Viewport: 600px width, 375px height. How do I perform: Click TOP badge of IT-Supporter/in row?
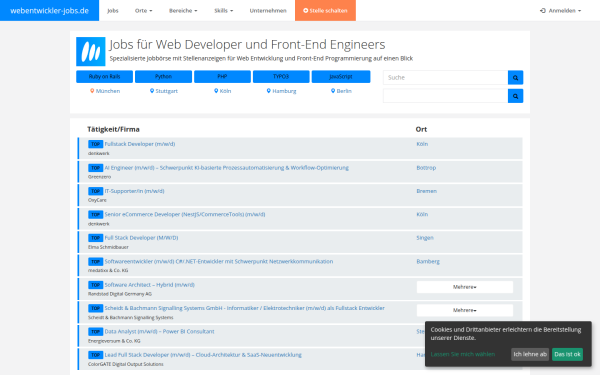pos(95,191)
